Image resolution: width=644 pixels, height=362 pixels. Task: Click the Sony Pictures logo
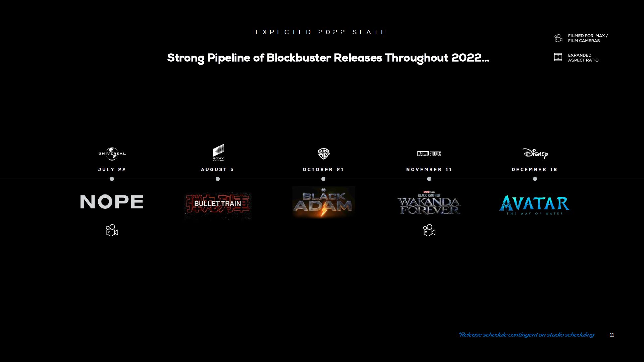click(x=218, y=153)
